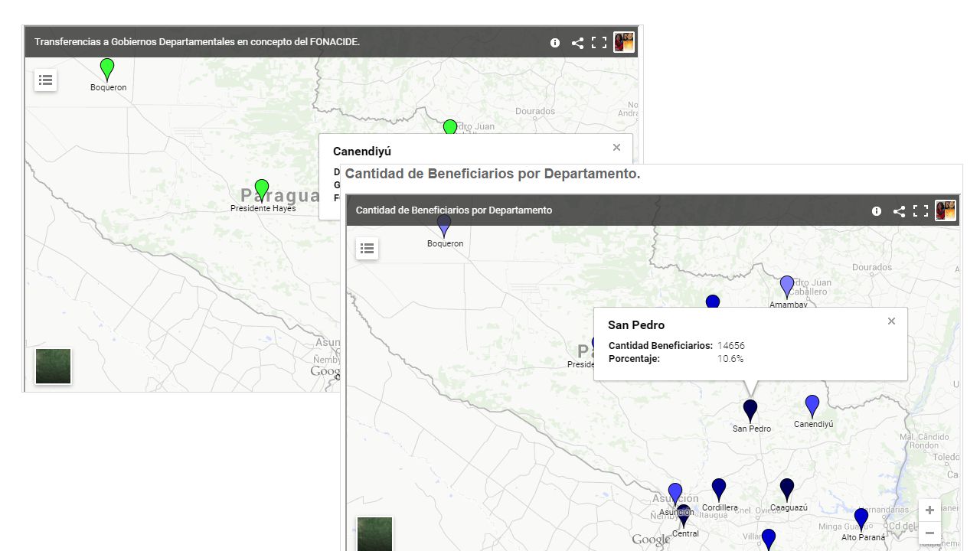Viewport: 980px width, 551px height.
Task: Click Porcentaje value 10.6%
Action: coord(730,359)
